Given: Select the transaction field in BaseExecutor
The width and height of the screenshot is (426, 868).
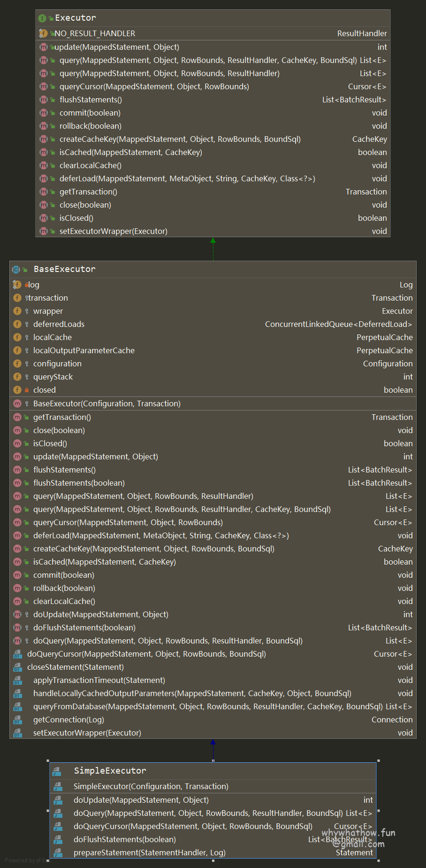Looking at the screenshot, I should 48,298.
